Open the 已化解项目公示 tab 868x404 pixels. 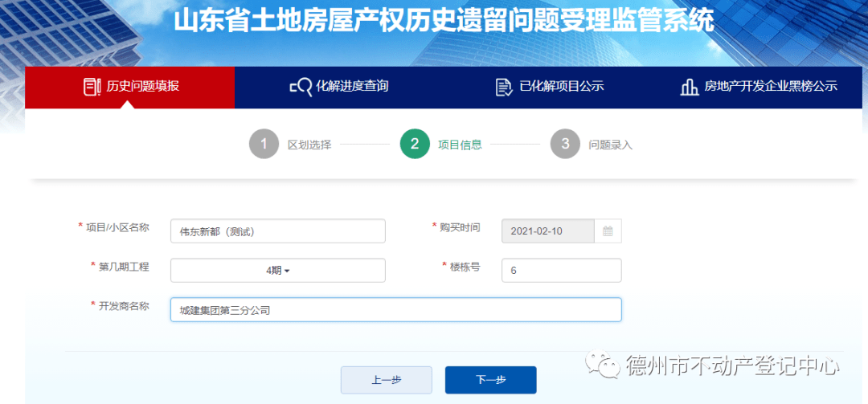click(x=549, y=87)
